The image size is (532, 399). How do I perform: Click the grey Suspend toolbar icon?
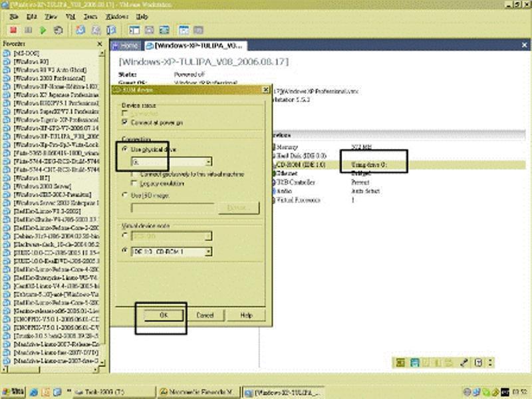(x=28, y=30)
